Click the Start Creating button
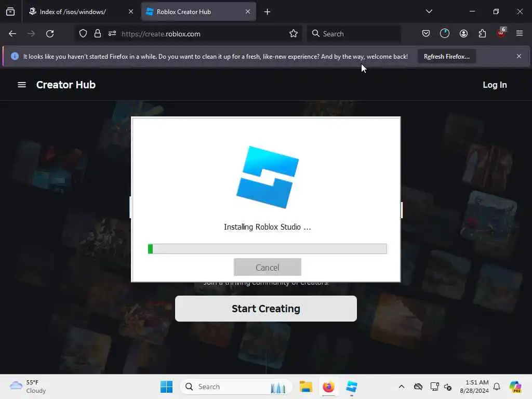 click(266, 309)
